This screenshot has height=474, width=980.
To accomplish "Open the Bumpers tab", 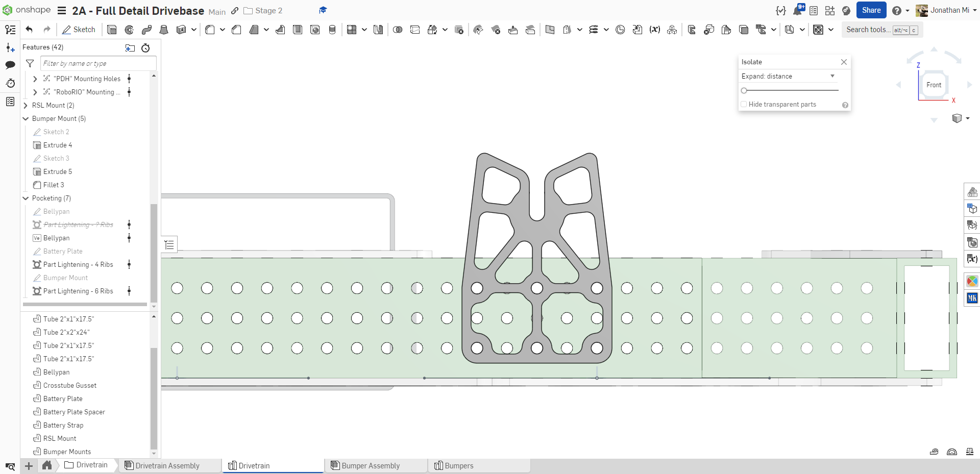I will coord(458,465).
